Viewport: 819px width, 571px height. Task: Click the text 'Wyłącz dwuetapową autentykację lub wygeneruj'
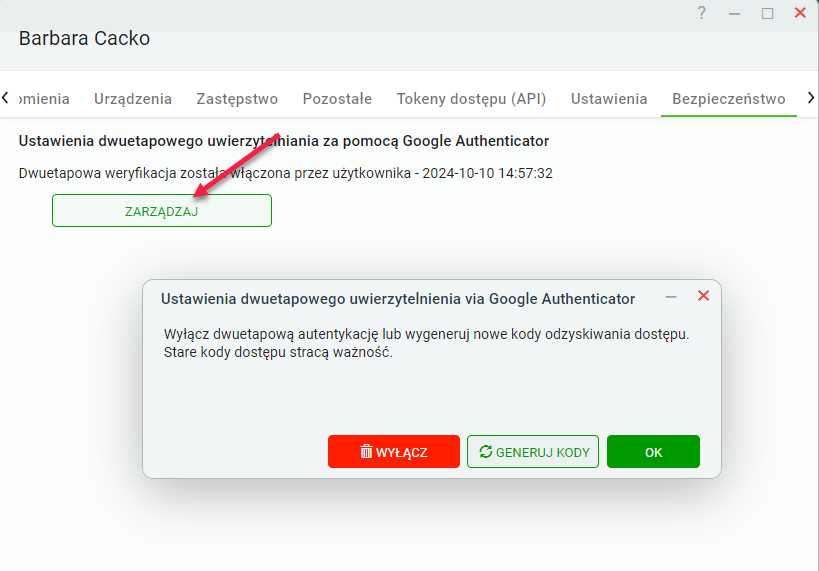tap(317, 334)
